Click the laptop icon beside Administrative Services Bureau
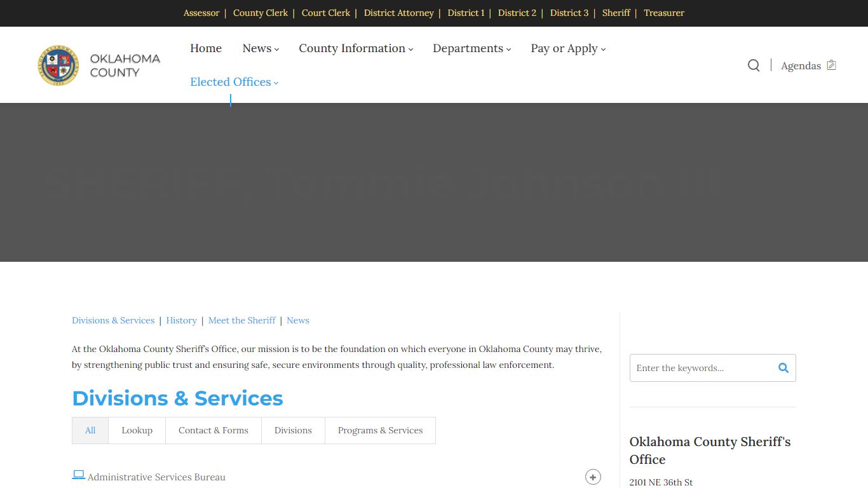868x488 pixels. [x=79, y=475]
